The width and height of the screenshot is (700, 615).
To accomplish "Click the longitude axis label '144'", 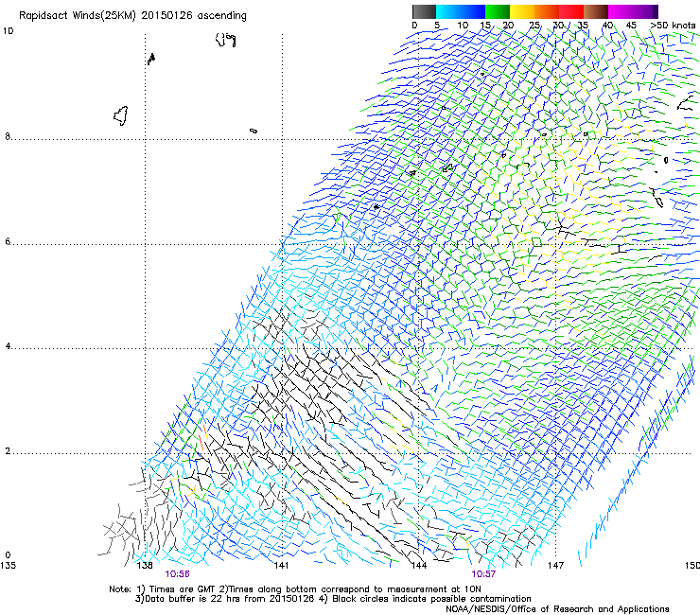I will pos(419,566).
